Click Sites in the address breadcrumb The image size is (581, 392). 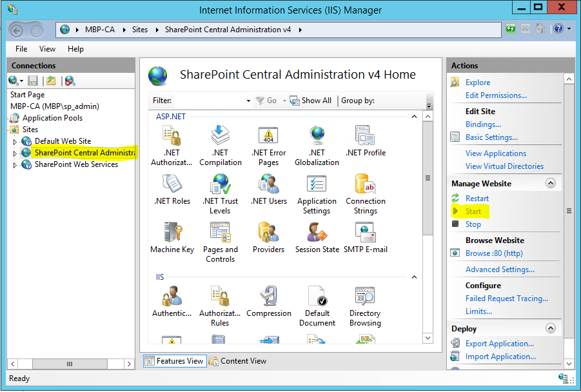140,30
